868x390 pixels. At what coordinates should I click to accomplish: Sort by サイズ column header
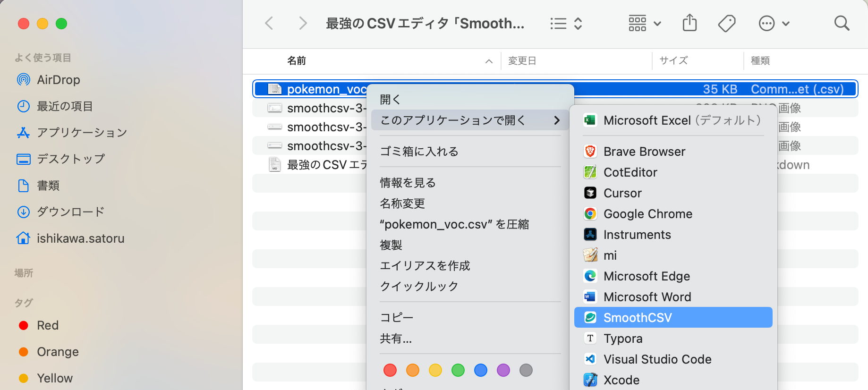click(x=673, y=61)
